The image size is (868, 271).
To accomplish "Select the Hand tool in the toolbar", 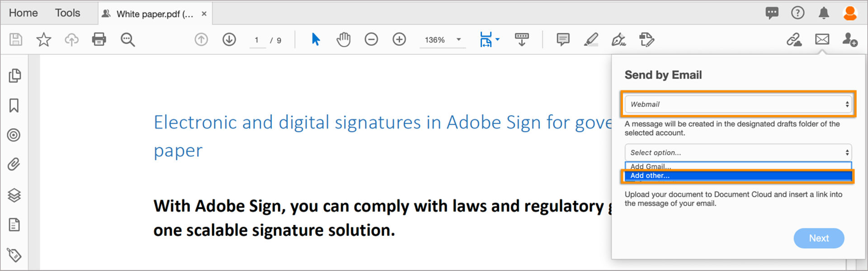I will pyautogui.click(x=344, y=39).
